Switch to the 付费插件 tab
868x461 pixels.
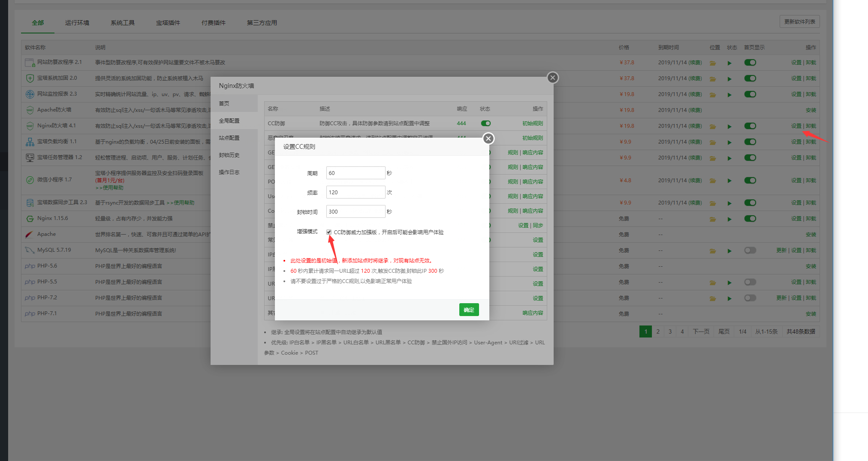coord(214,23)
